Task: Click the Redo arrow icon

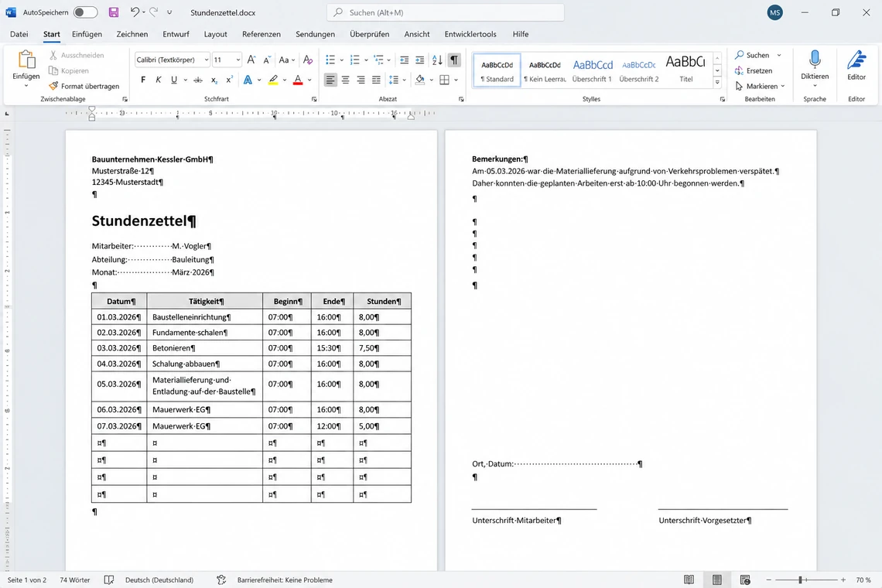Action: pos(153,12)
